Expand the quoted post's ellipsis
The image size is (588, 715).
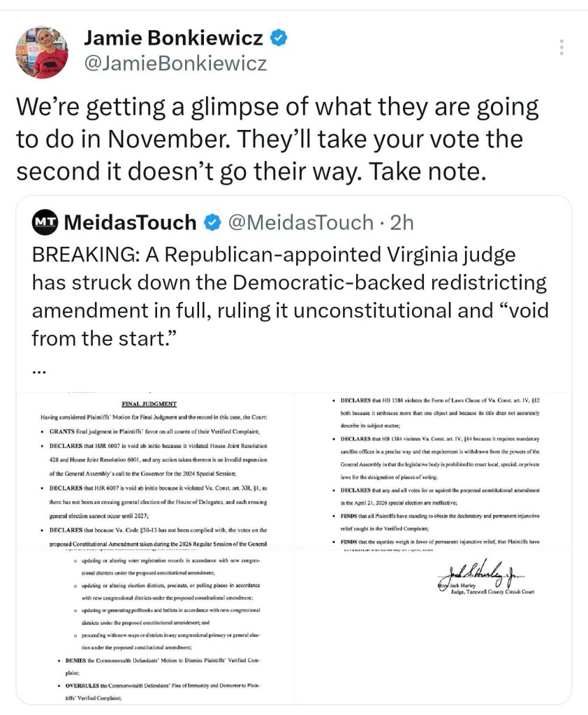41,371
